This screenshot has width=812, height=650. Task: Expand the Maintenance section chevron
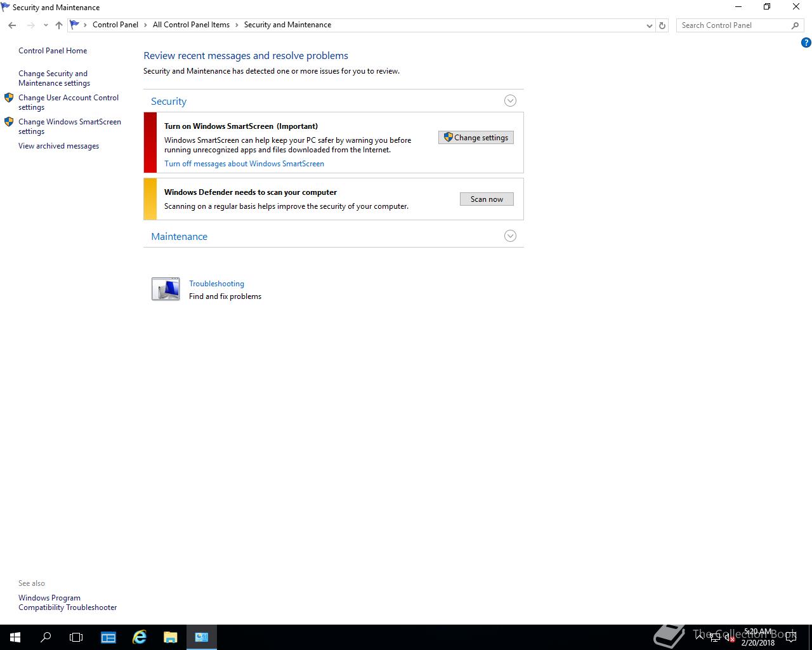[x=510, y=236]
